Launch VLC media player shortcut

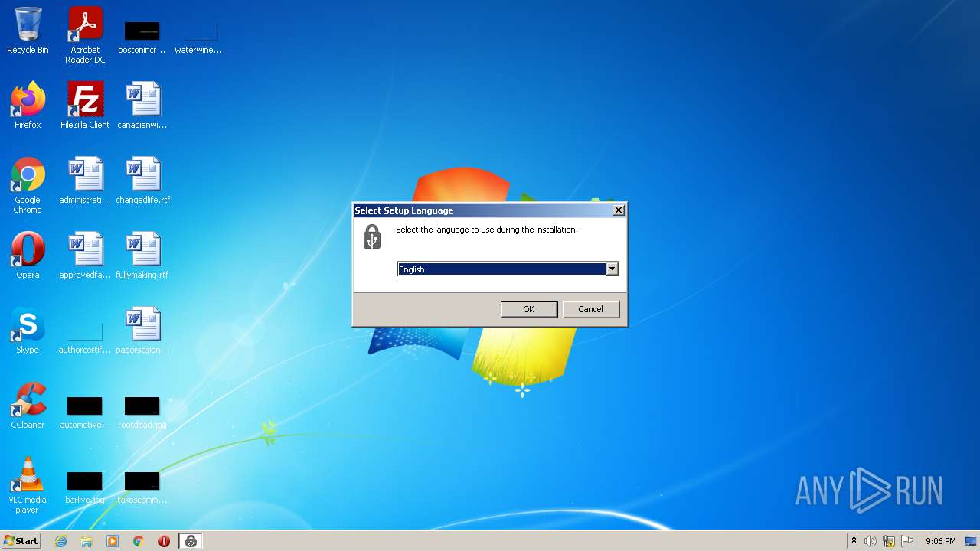[28, 485]
